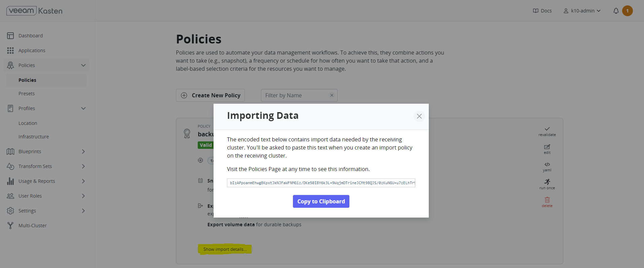Click the User Roles people icon
The width and height of the screenshot is (644, 268).
tap(10, 196)
